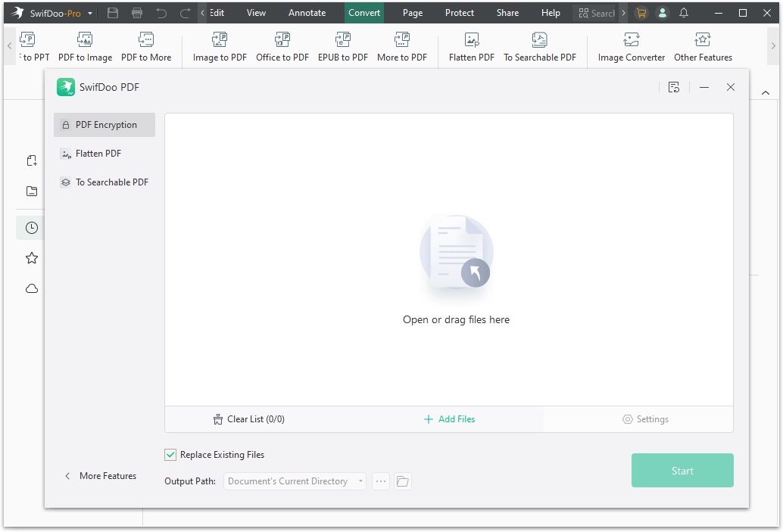Collapse More Features with the chevron
The image size is (783, 532).
(x=68, y=475)
